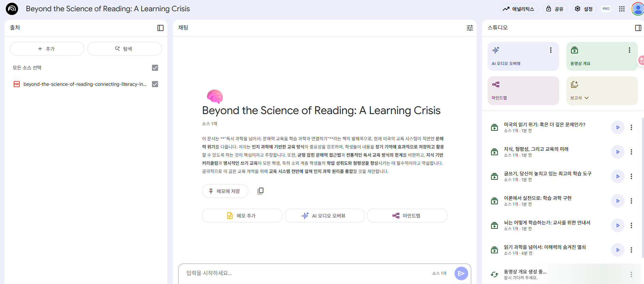Uncheck the beyond-the-science-of-reading PDF source checkbox

tap(155, 84)
